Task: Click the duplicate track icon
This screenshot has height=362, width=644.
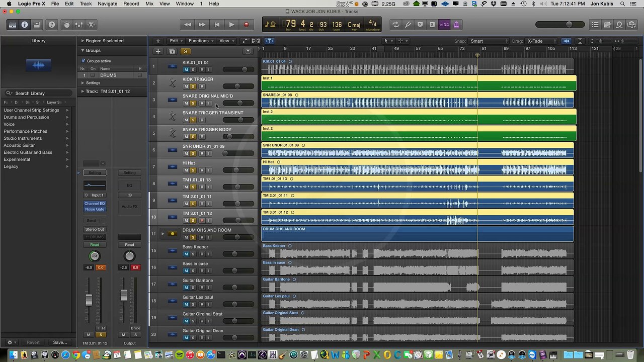Action: pos(172,51)
